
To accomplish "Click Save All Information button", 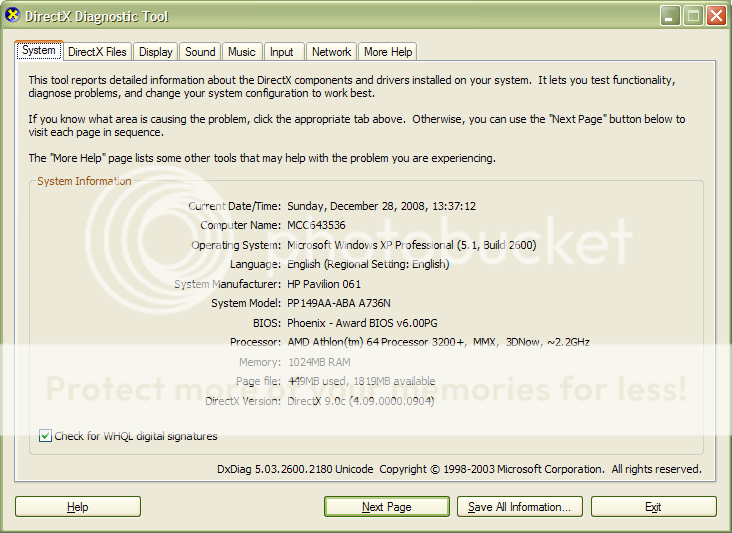I will coord(519,507).
